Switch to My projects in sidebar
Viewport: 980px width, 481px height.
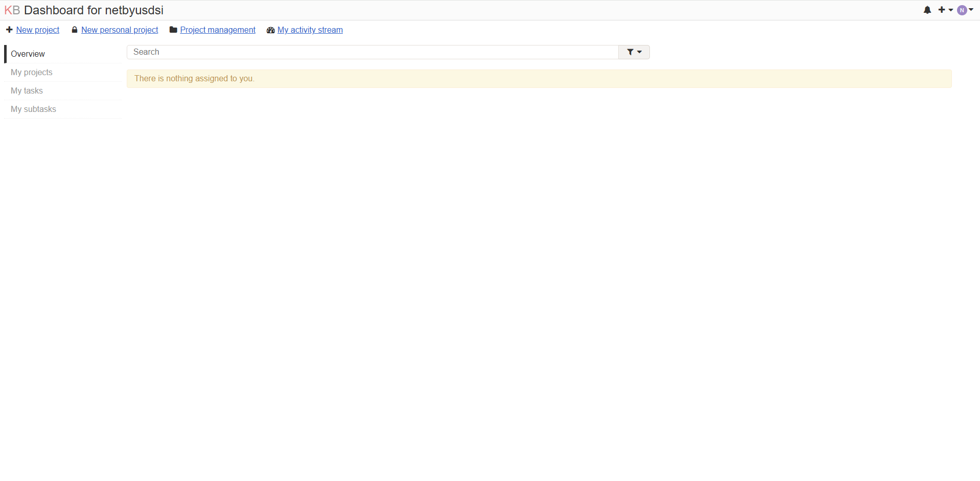tap(32, 72)
